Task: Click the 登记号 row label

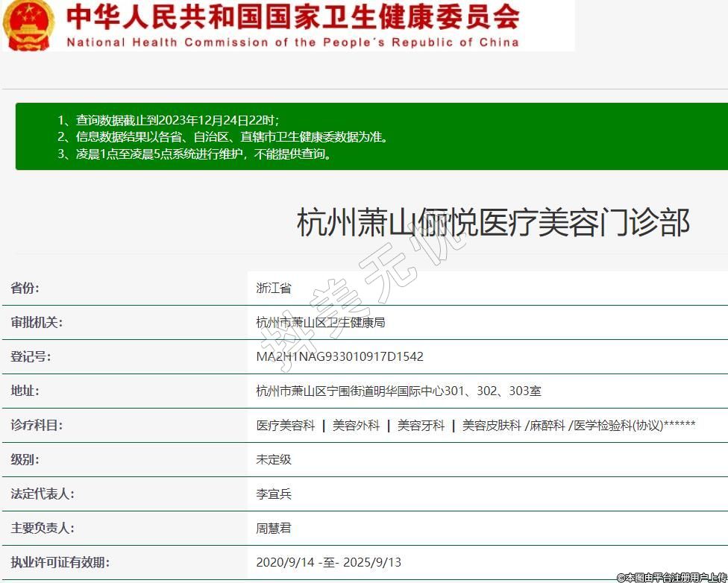Action: (31, 356)
